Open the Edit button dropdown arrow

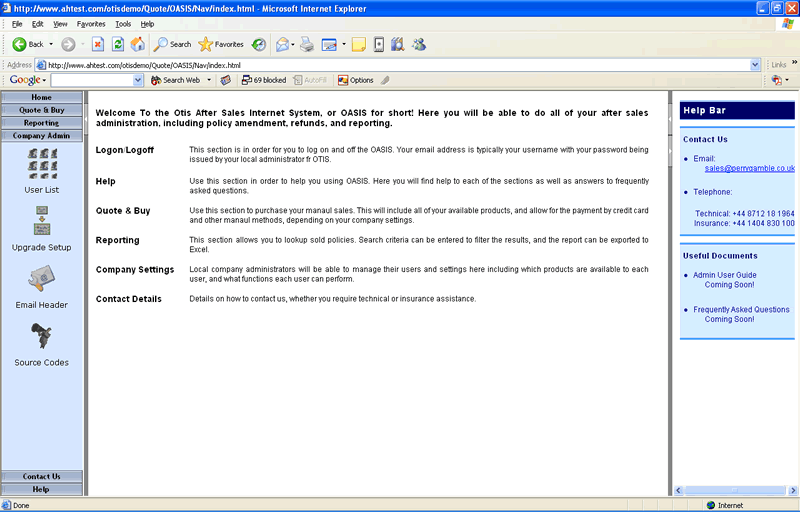click(344, 44)
